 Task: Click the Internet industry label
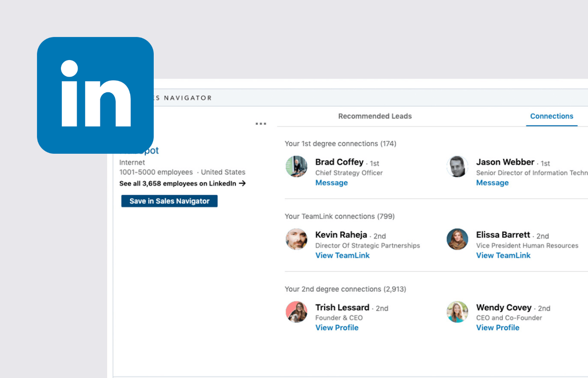click(132, 163)
